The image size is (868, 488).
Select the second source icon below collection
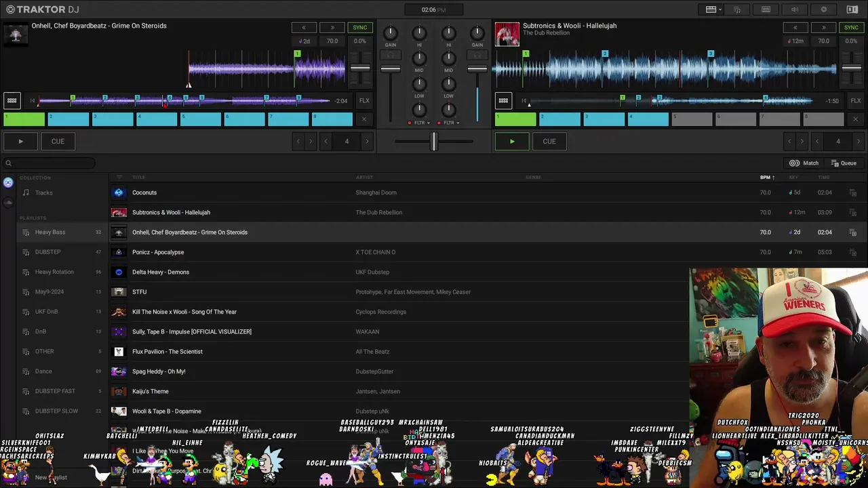[x=8, y=202]
